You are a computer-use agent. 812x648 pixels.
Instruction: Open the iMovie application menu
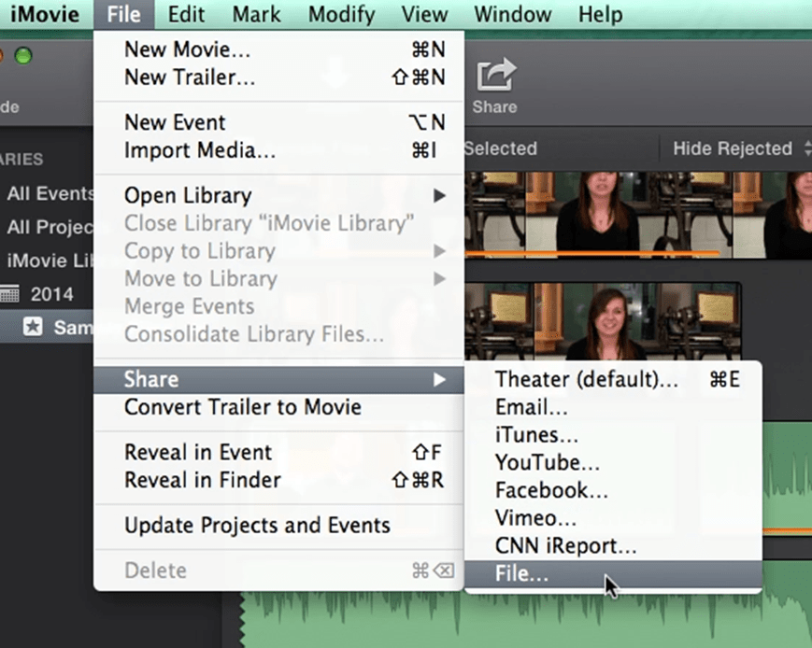(x=45, y=14)
